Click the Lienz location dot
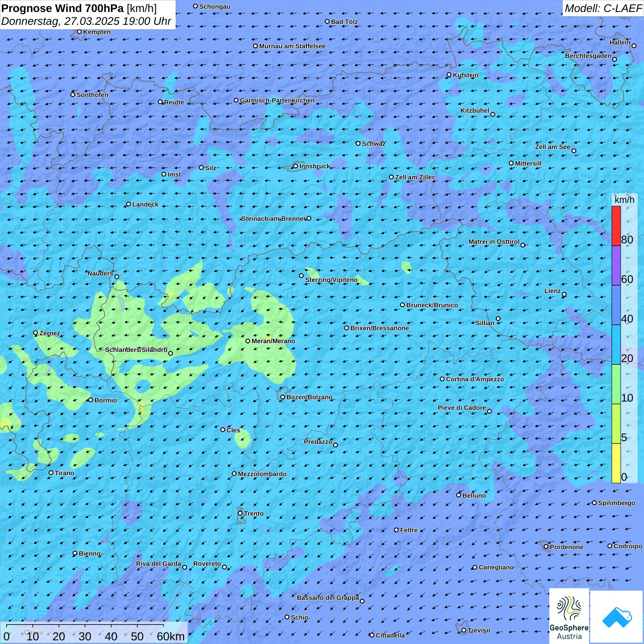The image size is (644, 644). coord(564,294)
